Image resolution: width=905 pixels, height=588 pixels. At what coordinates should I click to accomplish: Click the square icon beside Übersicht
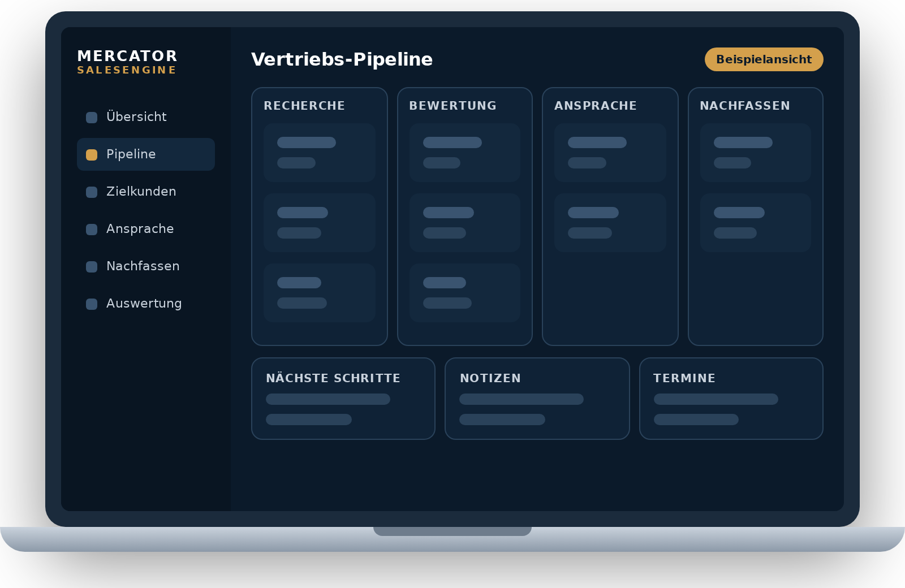(x=92, y=118)
